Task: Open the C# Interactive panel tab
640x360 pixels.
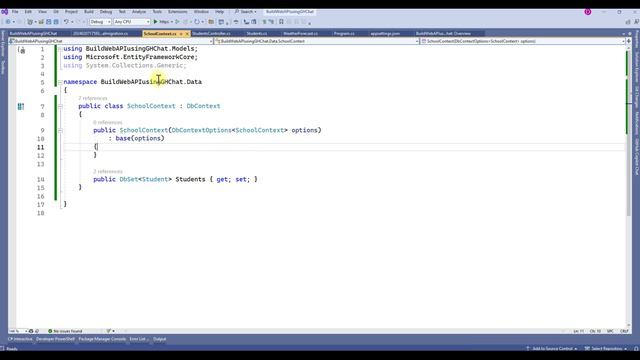Action: [x=20, y=339]
